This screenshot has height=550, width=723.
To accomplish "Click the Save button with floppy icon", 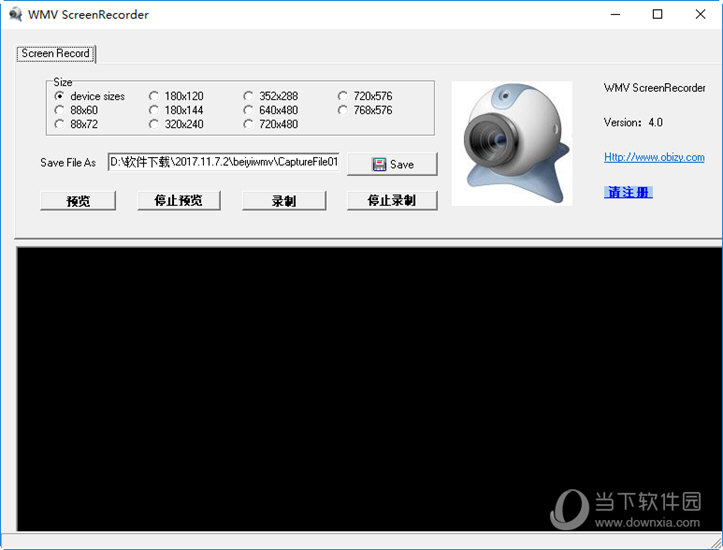I will point(392,164).
